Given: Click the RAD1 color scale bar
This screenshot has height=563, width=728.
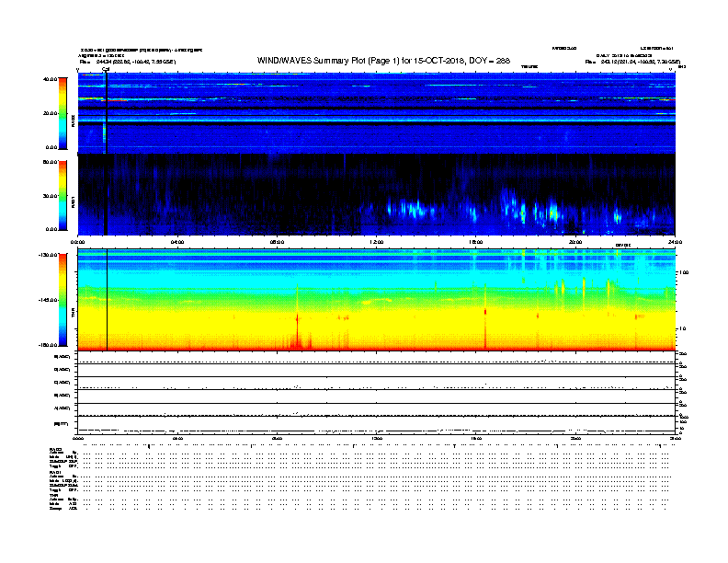Looking at the screenshot, I should pyautogui.click(x=63, y=196).
